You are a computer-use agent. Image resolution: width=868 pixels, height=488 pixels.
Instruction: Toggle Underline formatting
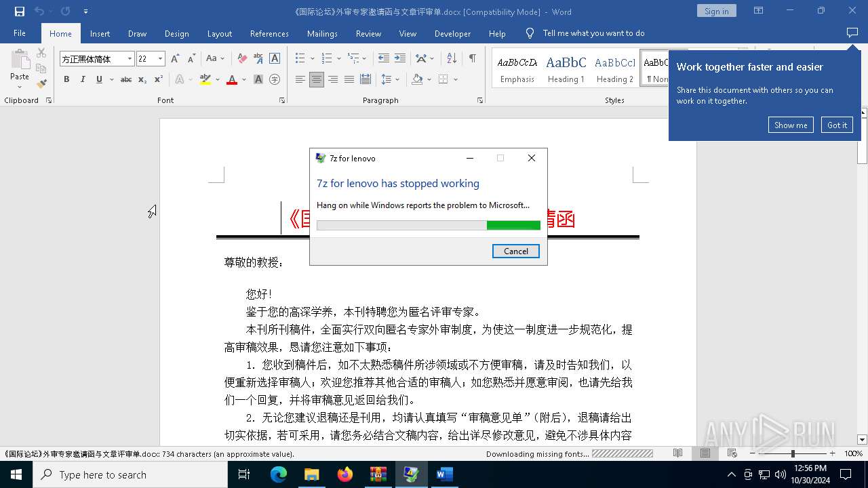coord(99,79)
